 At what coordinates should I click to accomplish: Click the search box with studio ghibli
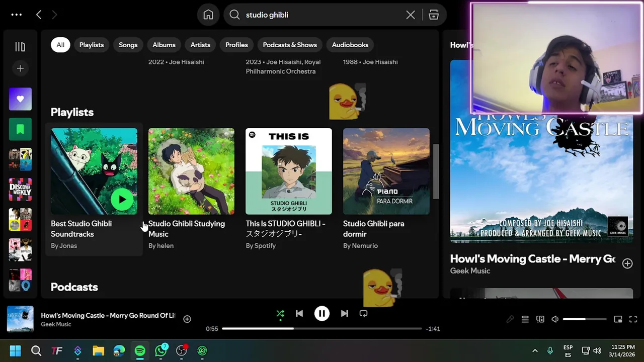tap(322, 15)
